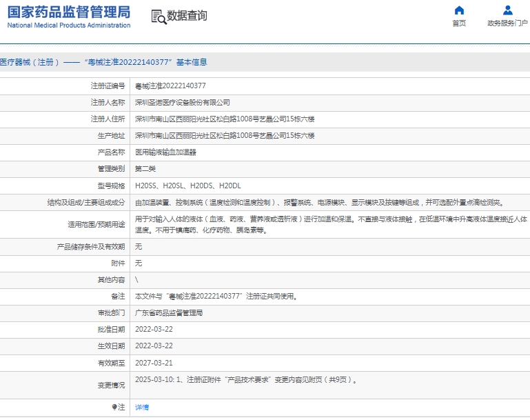Click the 数据查询 search document icon
Viewport: 530px width, 420px height.
pos(159,17)
